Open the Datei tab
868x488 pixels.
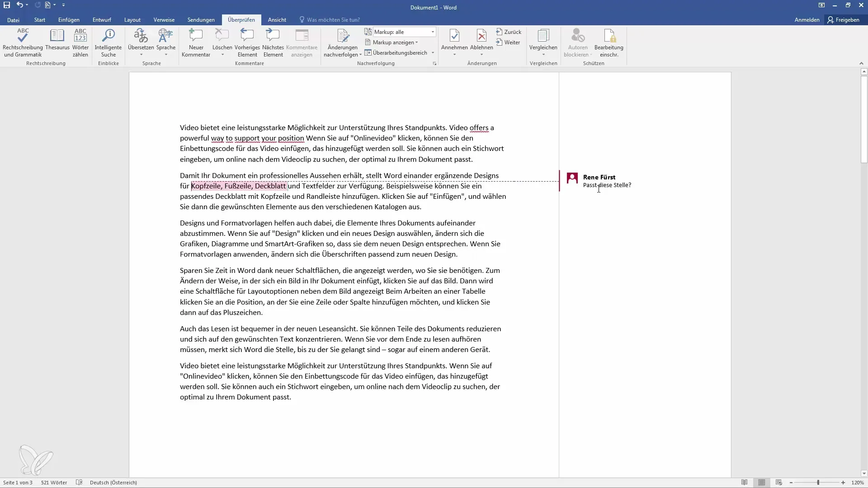pyautogui.click(x=13, y=20)
